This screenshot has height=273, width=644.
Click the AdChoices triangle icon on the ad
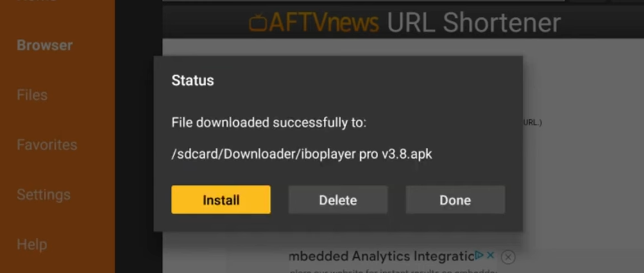coord(479,256)
